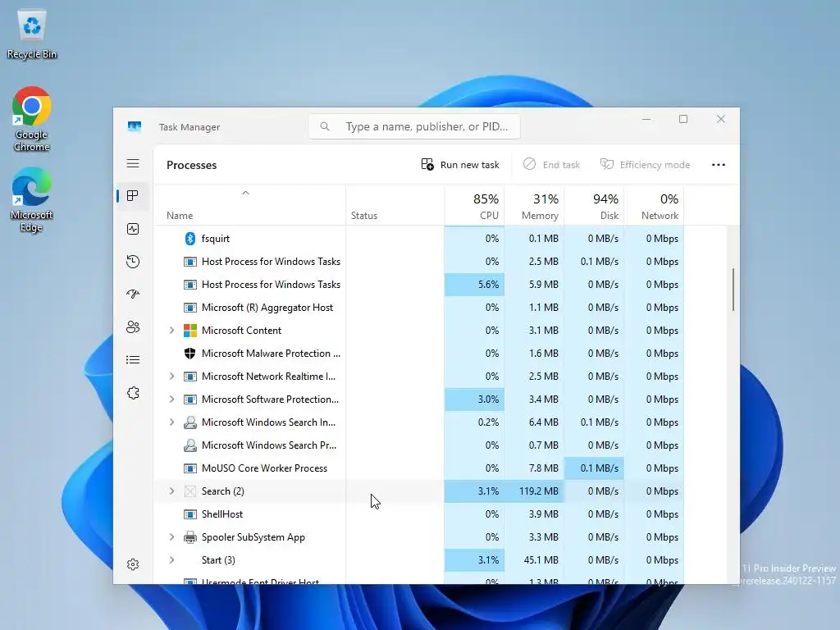Select the Google Chrome desktop shortcut
Viewport: 840px width, 630px height.
(x=32, y=119)
